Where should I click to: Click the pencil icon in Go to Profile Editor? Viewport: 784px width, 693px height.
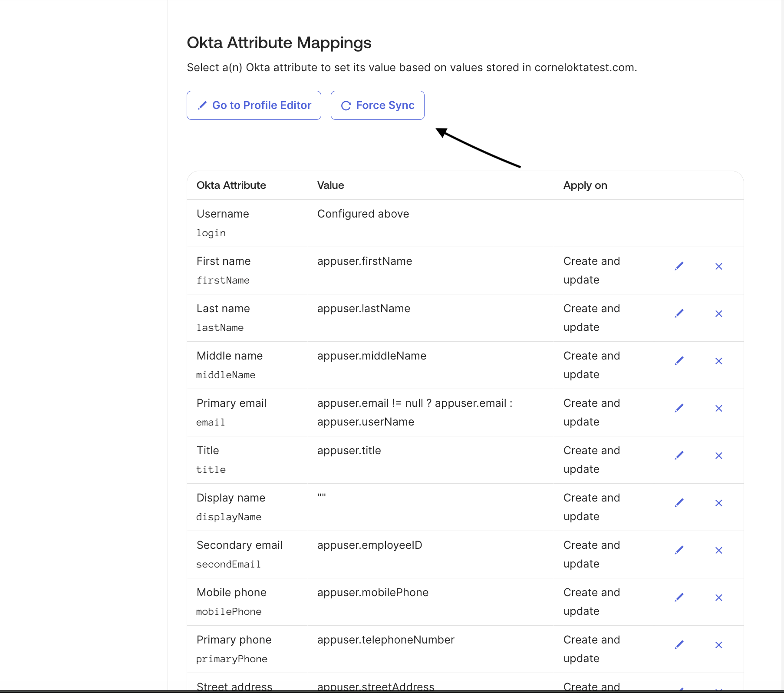(x=202, y=106)
